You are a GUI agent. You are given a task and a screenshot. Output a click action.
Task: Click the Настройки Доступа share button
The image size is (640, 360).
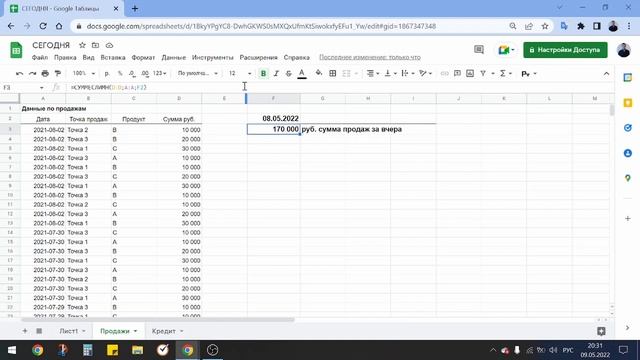click(565, 50)
